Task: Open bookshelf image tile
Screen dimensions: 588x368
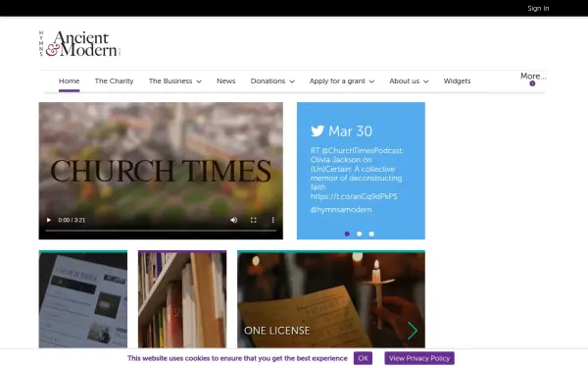Action: pyautogui.click(x=182, y=299)
